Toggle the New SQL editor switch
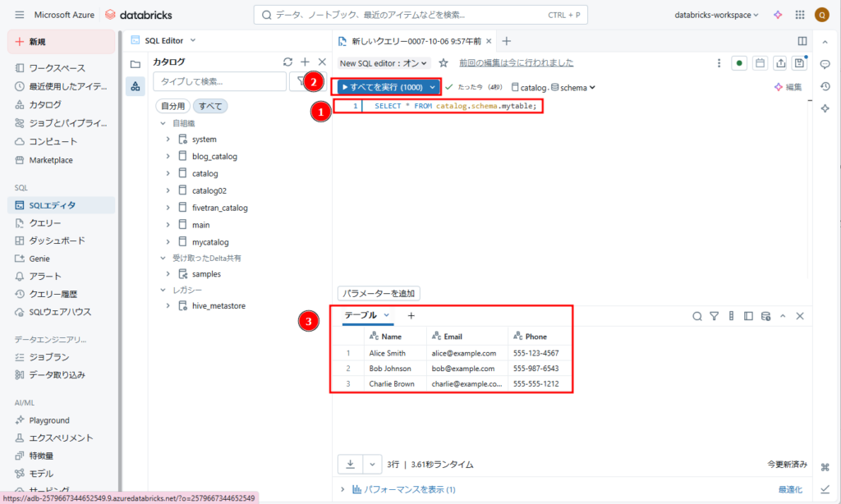Viewport: 841px width, 504px height. tap(384, 63)
